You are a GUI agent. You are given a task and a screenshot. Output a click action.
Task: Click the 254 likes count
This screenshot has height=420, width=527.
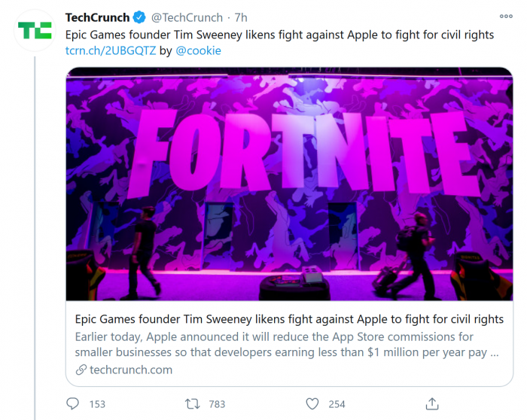[337, 404]
